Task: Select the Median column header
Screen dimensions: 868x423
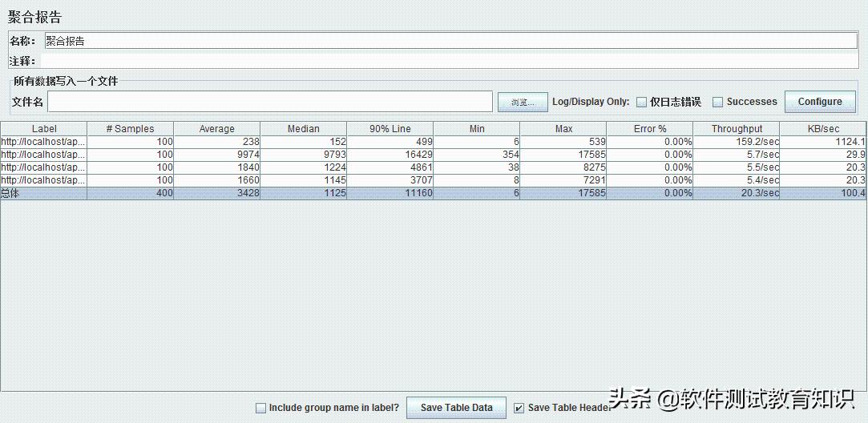Action: coord(303,129)
